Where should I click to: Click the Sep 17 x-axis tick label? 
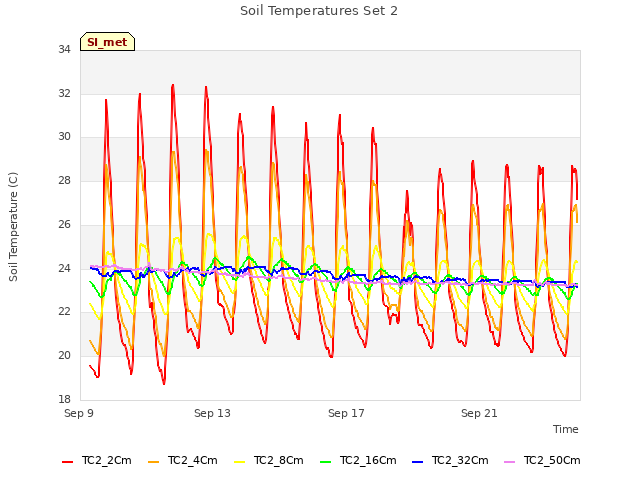point(346,413)
